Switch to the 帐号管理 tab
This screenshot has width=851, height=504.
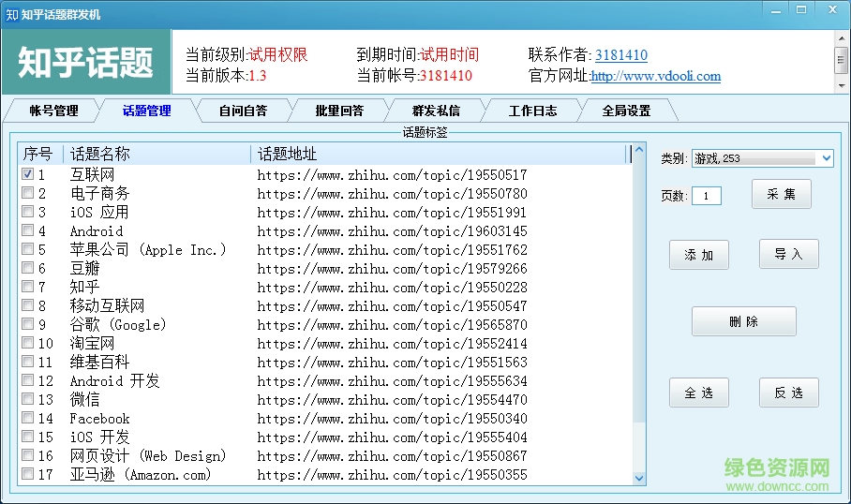pyautogui.click(x=53, y=111)
